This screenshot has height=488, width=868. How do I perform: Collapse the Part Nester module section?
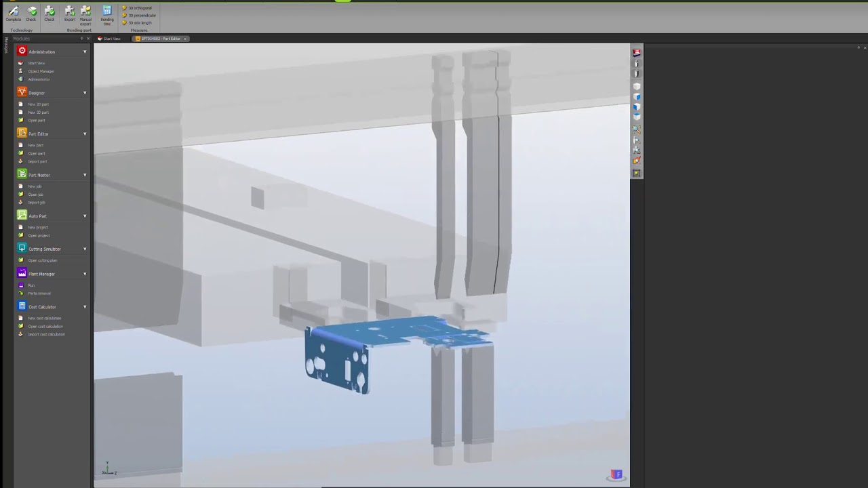(x=85, y=175)
